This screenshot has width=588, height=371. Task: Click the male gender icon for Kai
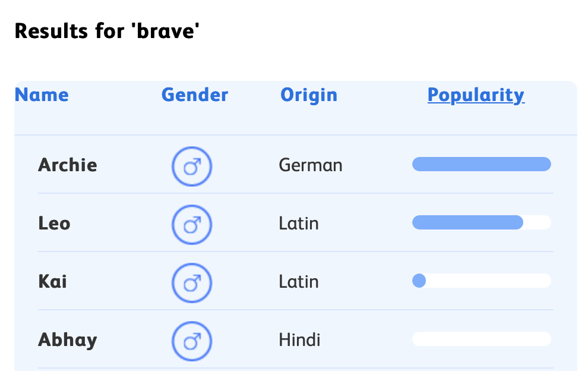pos(192,284)
